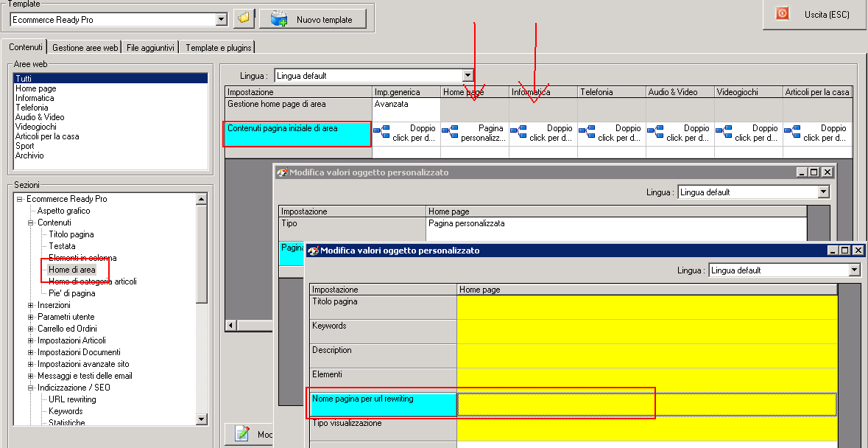This screenshot has height=448, width=868.
Task: Click the yellow Nome pagina per url rewriting field
Action: click(x=646, y=404)
